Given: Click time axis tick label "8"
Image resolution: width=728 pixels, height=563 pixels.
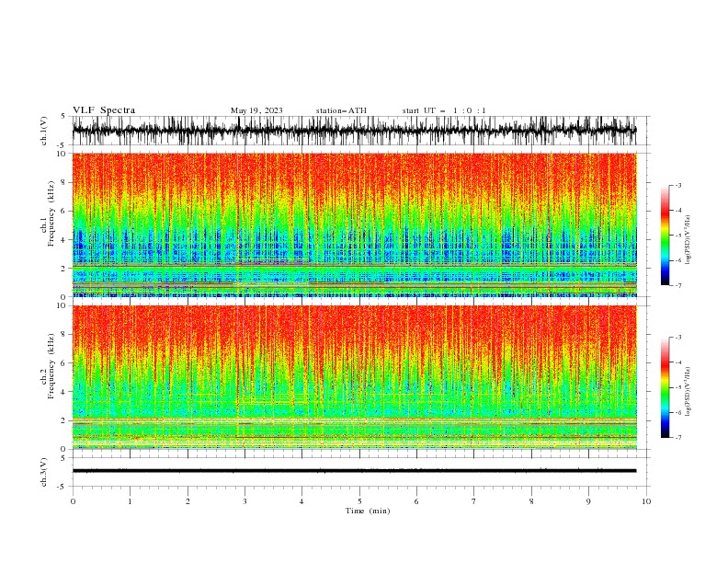Looking at the screenshot, I should [531, 501].
